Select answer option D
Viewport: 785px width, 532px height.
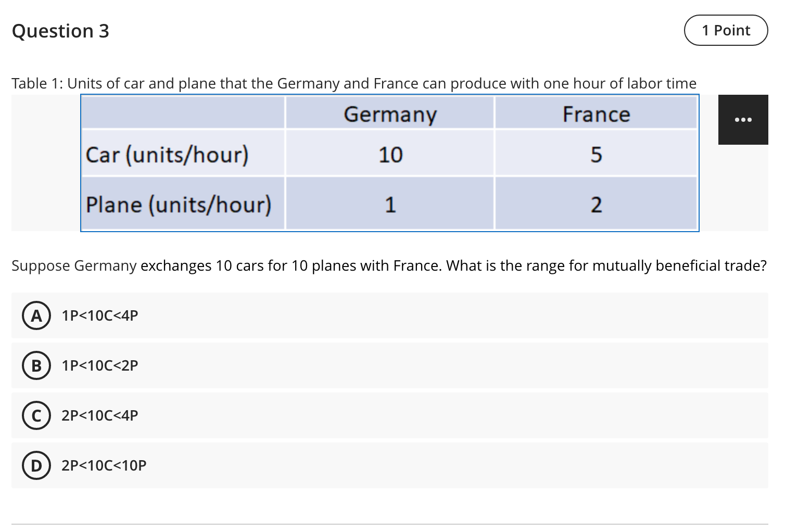click(36, 465)
